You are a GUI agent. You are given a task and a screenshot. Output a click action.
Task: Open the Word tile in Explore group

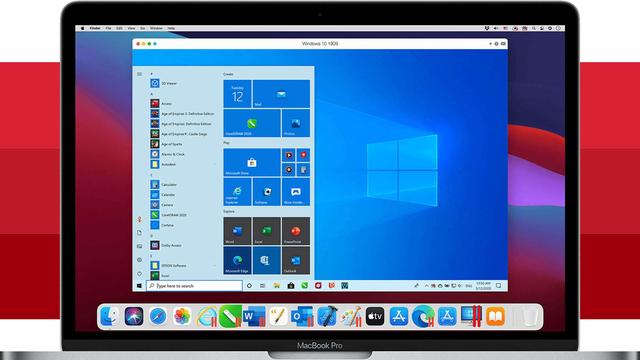point(237,231)
